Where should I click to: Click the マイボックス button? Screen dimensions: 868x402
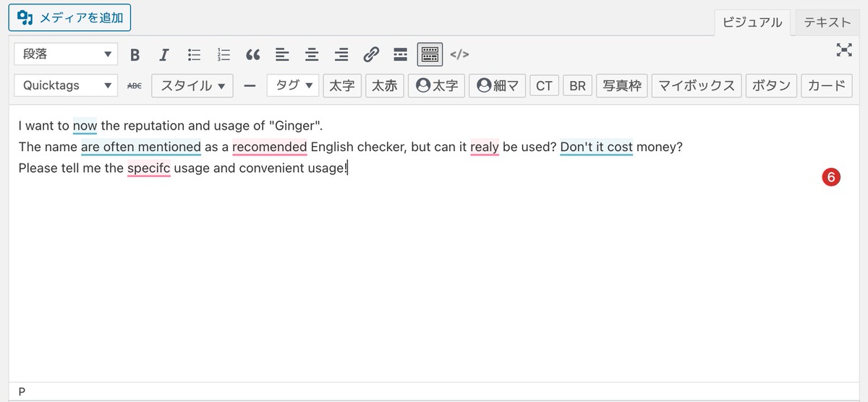pos(696,85)
